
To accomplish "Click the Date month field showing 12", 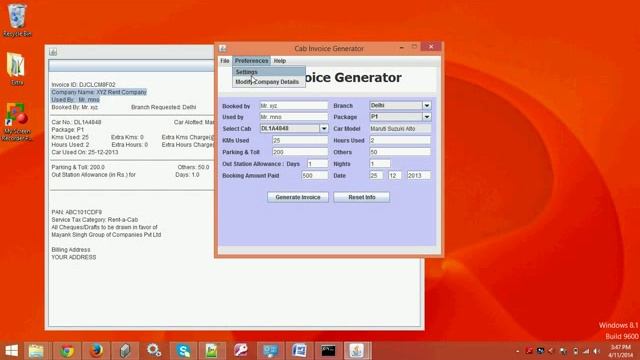I will pos(394,176).
